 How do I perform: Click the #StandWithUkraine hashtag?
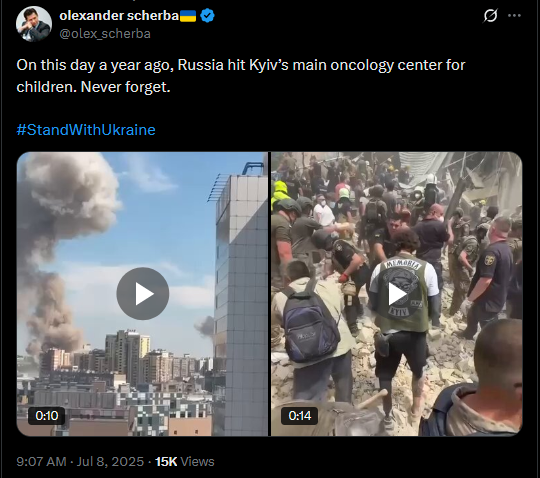(x=86, y=130)
